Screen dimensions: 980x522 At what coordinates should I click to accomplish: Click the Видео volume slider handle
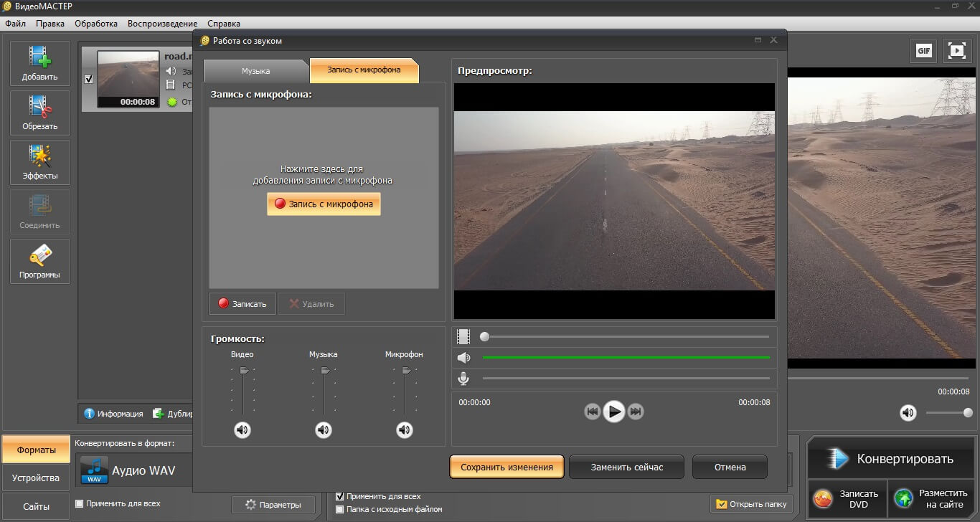(244, 371)
